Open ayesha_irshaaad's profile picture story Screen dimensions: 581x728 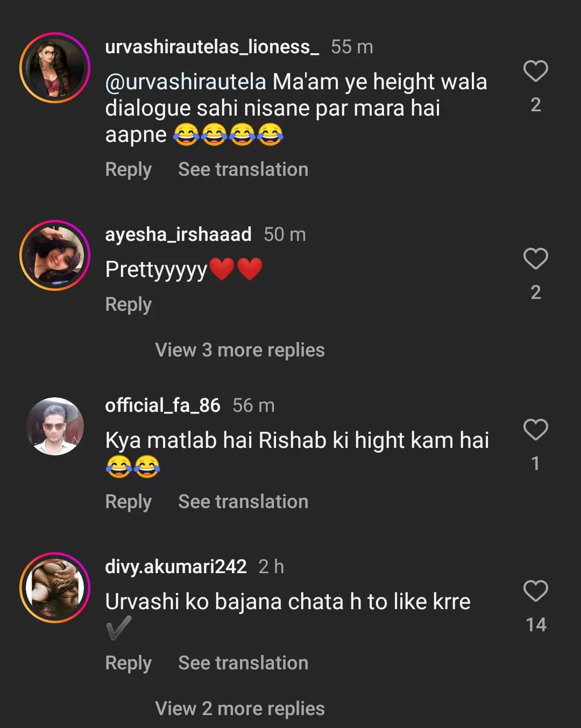55,255
